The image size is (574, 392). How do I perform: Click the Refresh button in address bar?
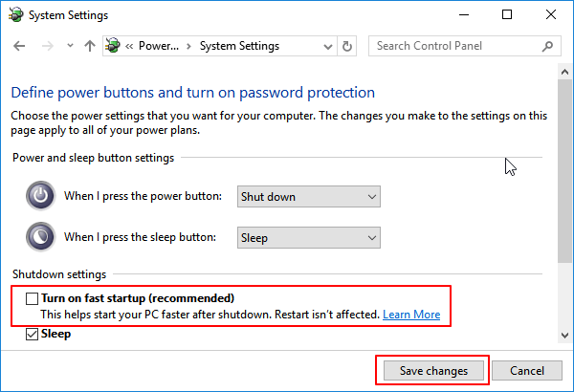pos(347,46)
